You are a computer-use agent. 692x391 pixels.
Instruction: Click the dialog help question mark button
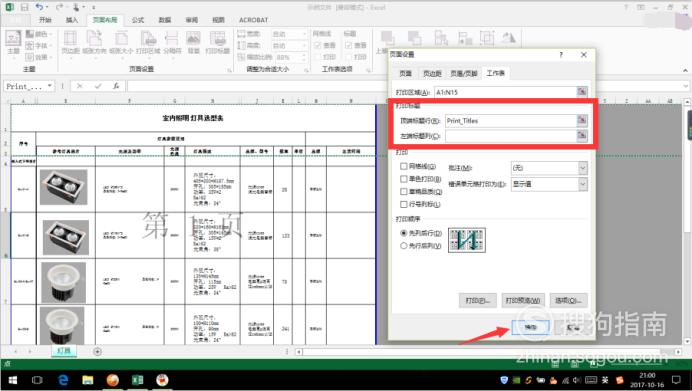coord(561,55)
